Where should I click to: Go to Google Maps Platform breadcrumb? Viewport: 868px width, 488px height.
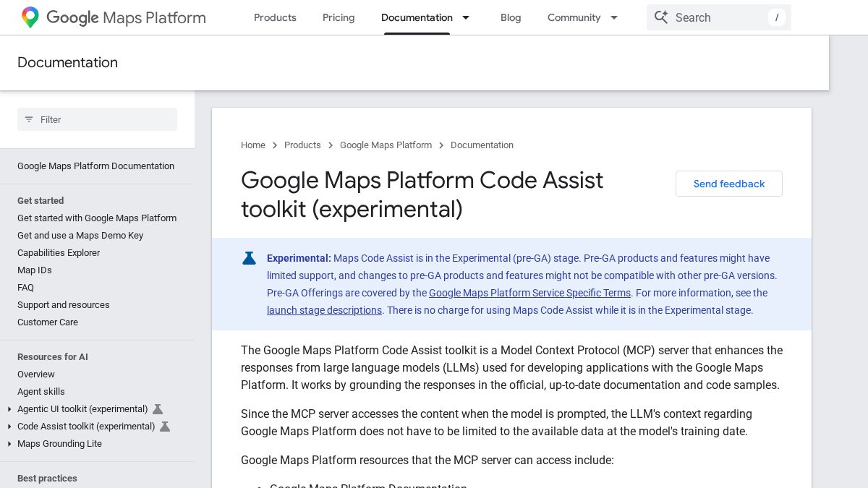pos(386,145)
